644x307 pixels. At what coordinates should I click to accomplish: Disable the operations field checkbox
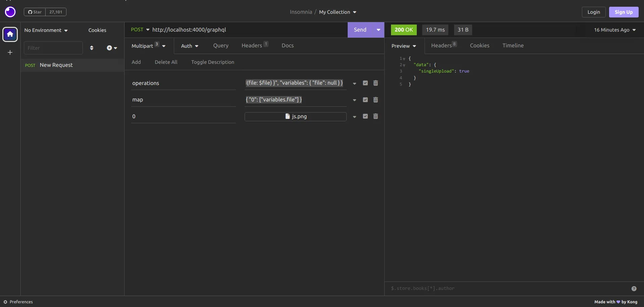tap(365, 83)
